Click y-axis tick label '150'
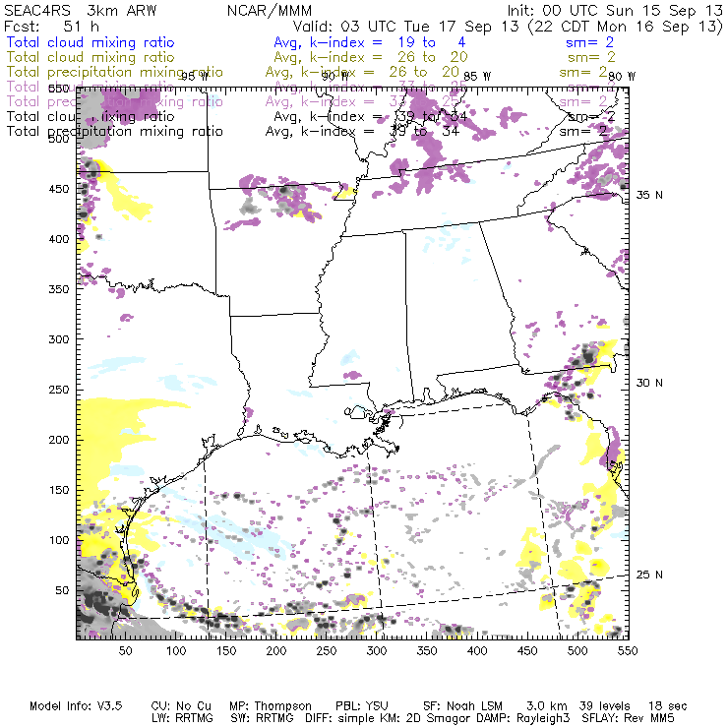The width and height of the screenshot is (728, 728). click(x=59, y=490)
